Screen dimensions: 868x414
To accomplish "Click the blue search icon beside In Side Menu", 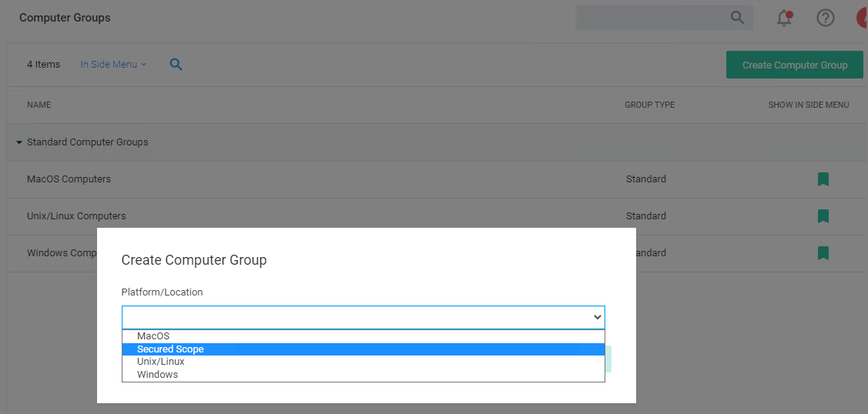I will tap(176, 65).
